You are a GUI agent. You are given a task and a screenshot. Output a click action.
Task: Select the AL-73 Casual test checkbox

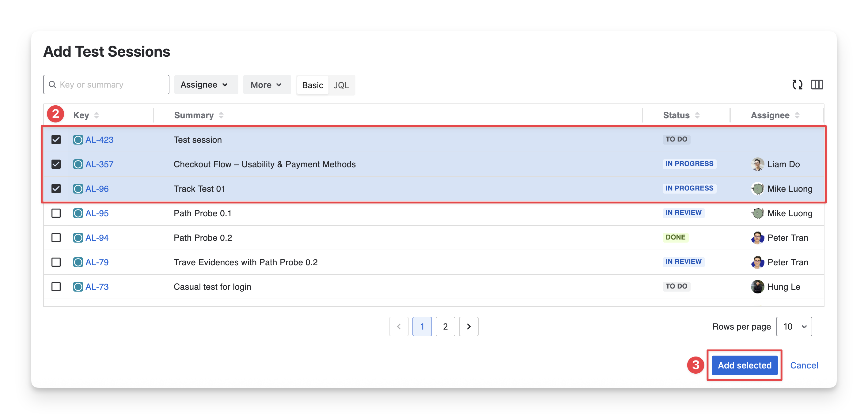point(56,287)
